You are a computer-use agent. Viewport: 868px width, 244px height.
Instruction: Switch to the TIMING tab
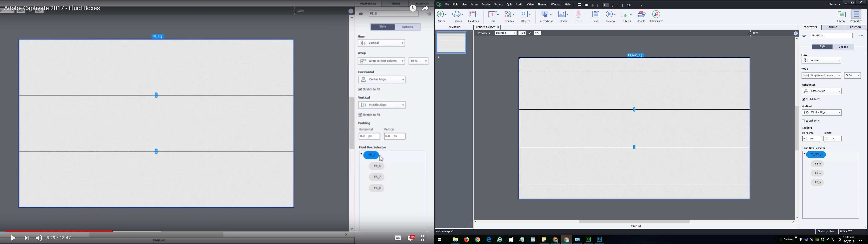833,27
